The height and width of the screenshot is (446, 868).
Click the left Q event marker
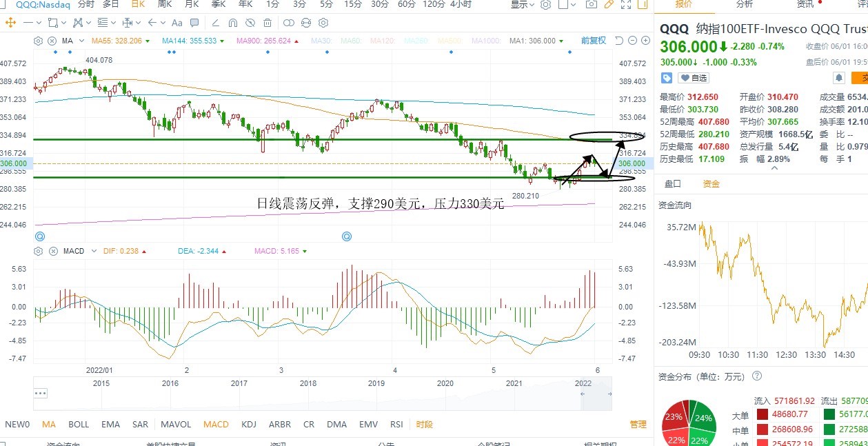point(40,236)
